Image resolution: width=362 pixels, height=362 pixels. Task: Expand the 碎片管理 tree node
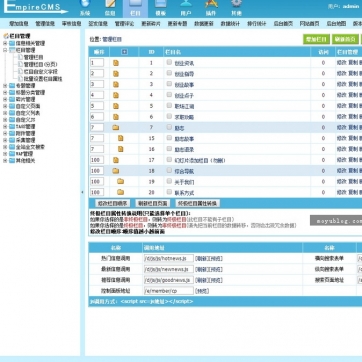point(5,99)
